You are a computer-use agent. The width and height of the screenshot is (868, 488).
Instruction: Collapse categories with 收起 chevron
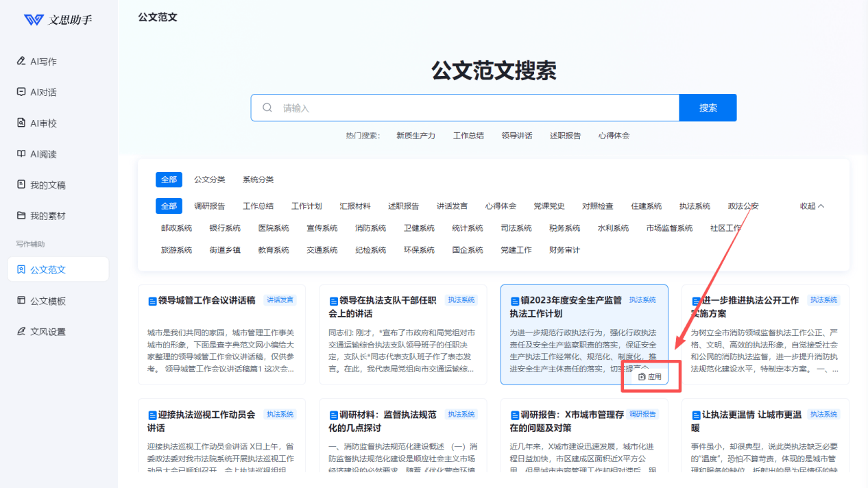[x=812, y=206]
